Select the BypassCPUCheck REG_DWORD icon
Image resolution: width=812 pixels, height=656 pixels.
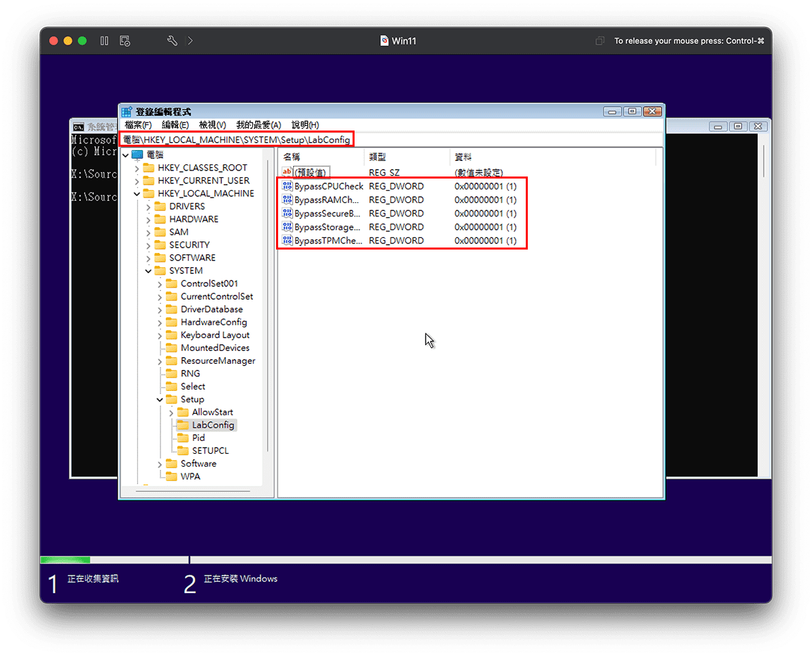288,186
